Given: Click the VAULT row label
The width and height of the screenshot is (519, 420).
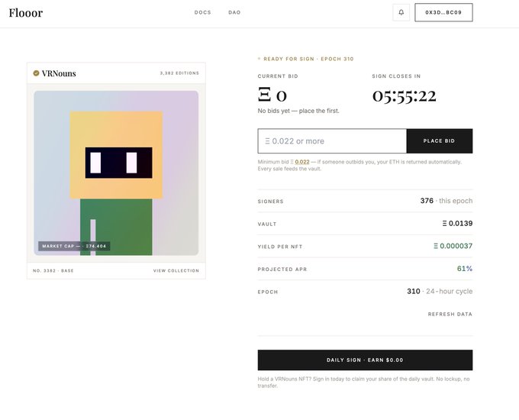Looking at the screenshot, I should [267, 225].
